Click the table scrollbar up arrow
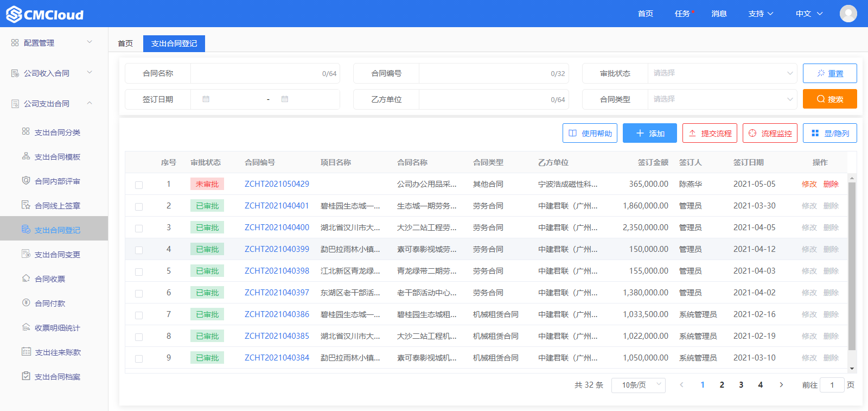 tap(852, 178)
